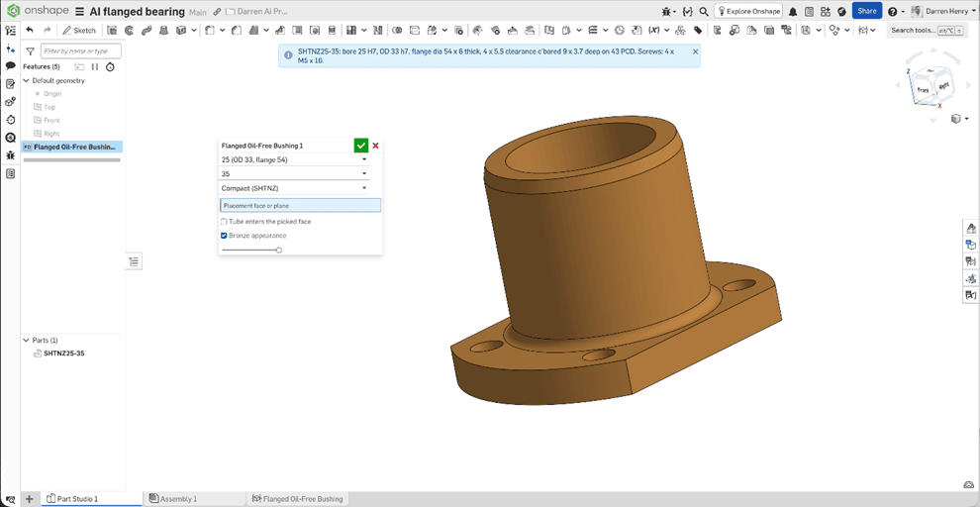Click the tag icon in toolbar
The height and width of the screenshot is (507, 980).
pyautogui.click(x=698, y=30)
